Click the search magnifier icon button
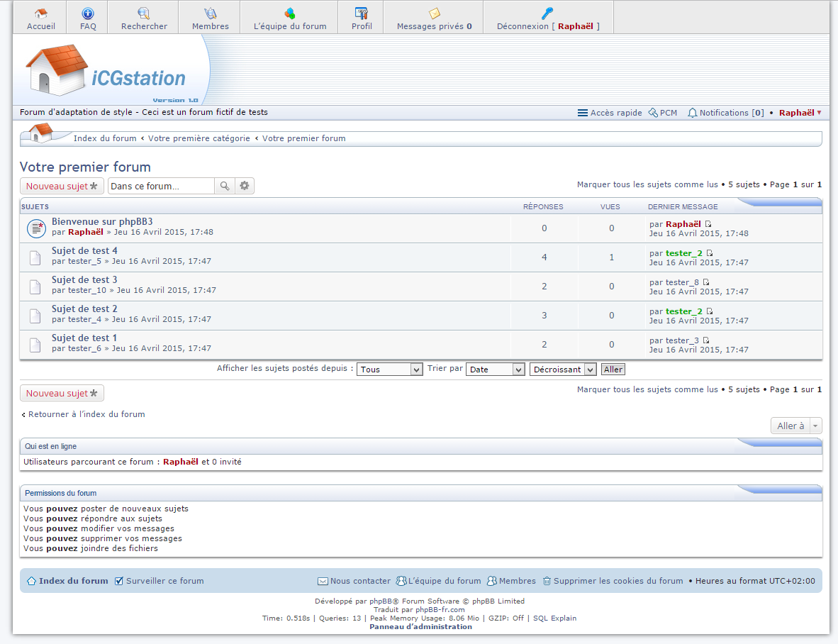 pyautogui.click(x=224, y=186)
